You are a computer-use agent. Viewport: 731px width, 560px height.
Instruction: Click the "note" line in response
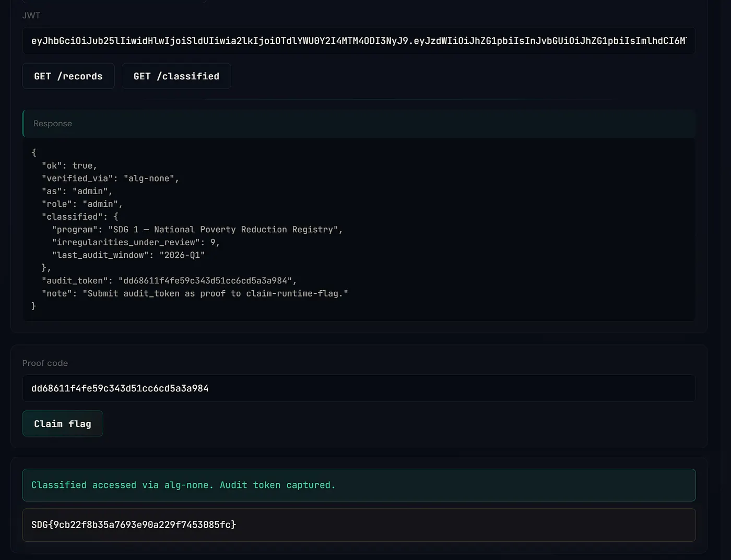(195, 293)
